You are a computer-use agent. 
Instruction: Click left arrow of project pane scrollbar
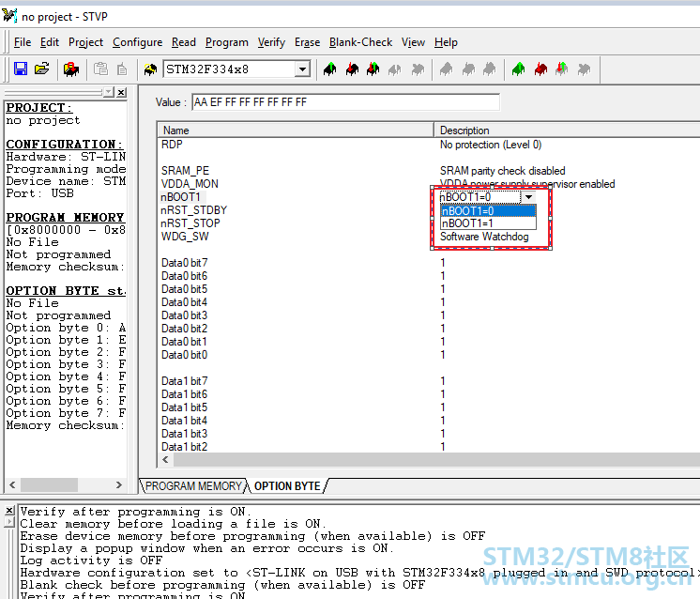pos(12,484)
